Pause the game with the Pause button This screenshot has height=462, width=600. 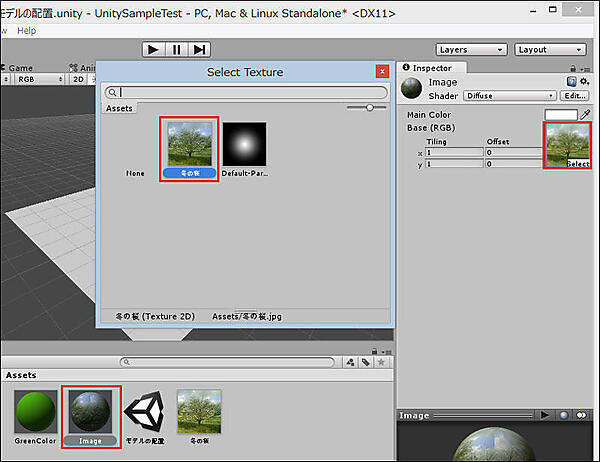176,50
